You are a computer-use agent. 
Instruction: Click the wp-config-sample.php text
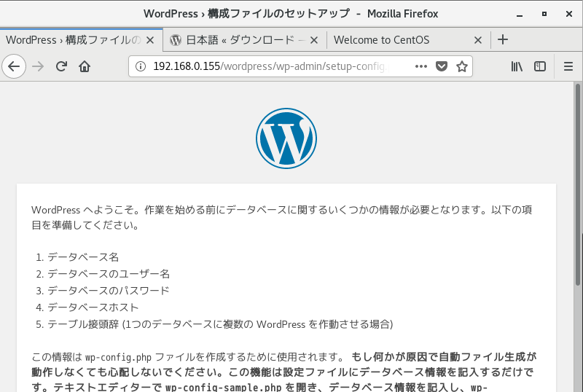(x=224, y=387)
